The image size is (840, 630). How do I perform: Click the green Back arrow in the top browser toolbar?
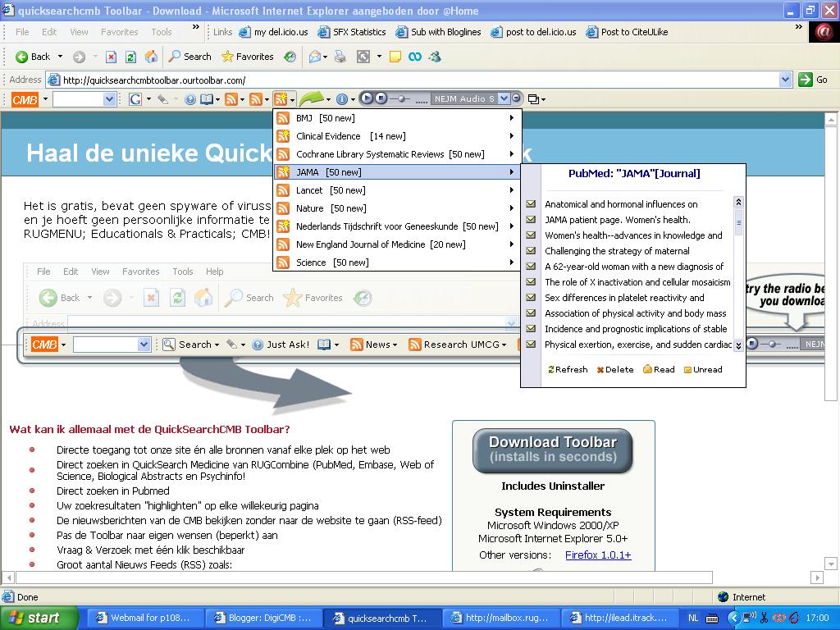click(22, 57)
